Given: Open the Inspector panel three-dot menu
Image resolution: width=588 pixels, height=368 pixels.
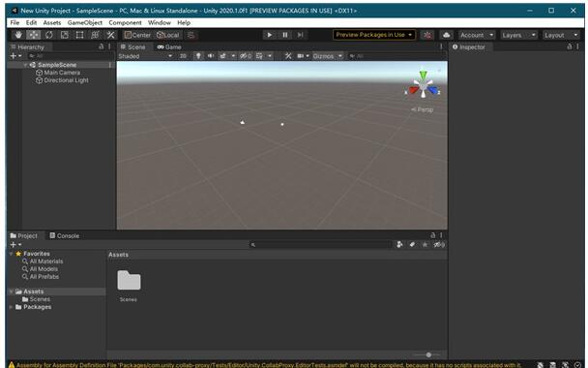Looking at the screenshot, I should [x=578, y=46].
